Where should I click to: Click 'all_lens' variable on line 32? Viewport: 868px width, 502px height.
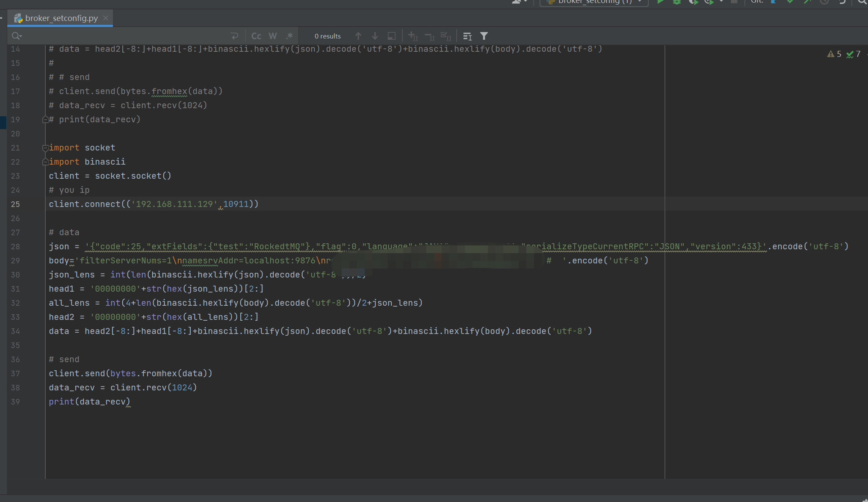click(69, 303)
